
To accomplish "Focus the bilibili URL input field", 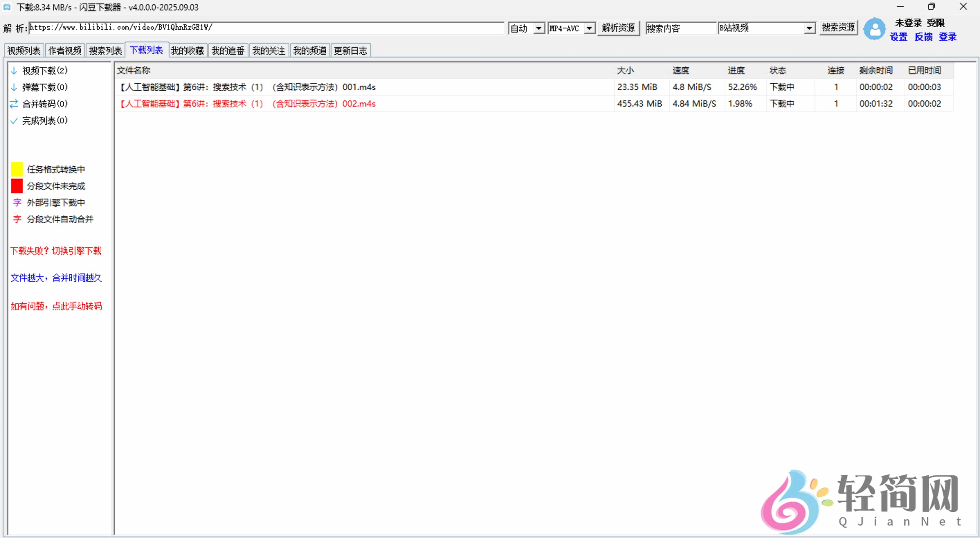I will tap(266, 27).
